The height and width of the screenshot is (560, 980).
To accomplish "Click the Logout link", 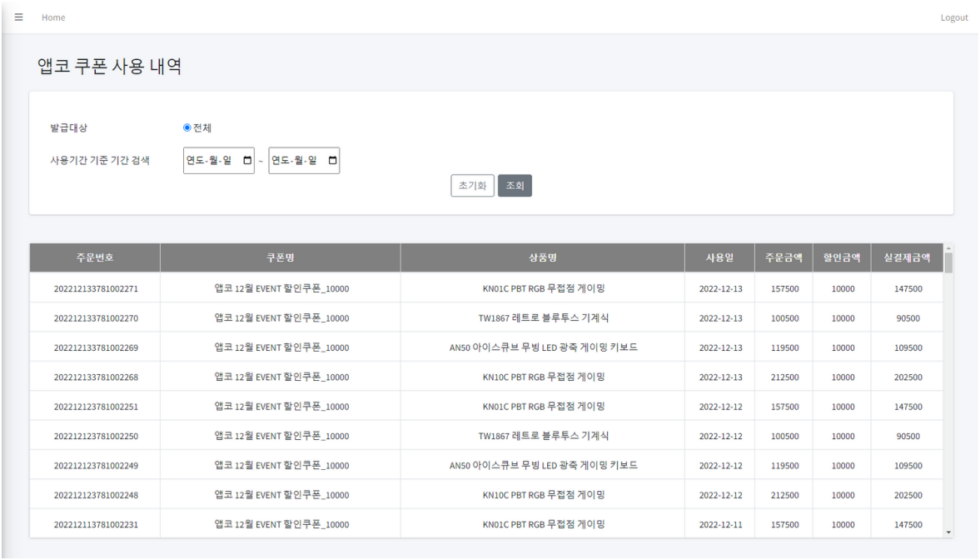I will coord(954,17).
